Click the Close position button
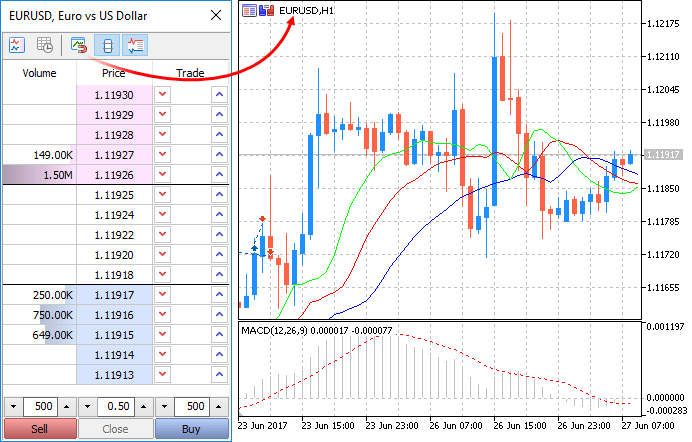 (x=116, y=429)
